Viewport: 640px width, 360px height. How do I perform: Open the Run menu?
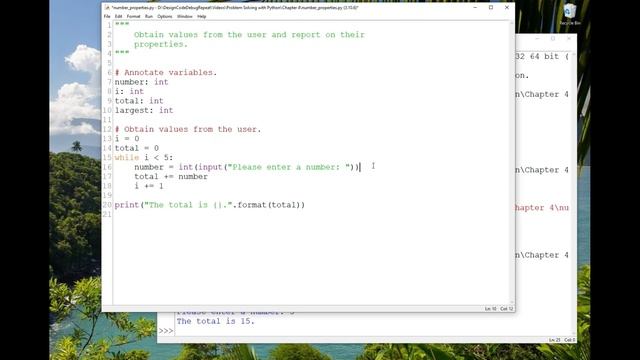point(149,16)
